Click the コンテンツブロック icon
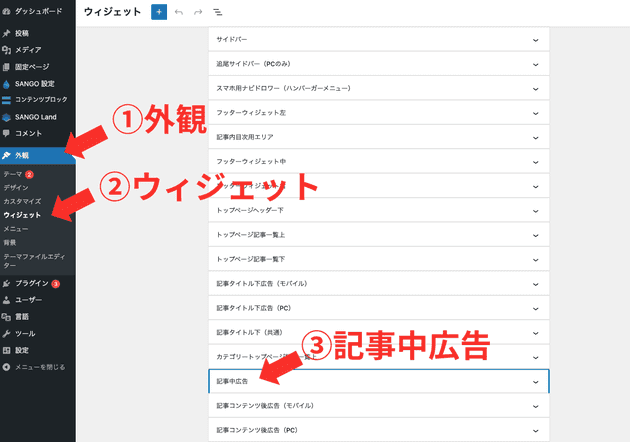The width and height of the screenshot is (630, 442). pyautogui.click(x=6, y=100)
